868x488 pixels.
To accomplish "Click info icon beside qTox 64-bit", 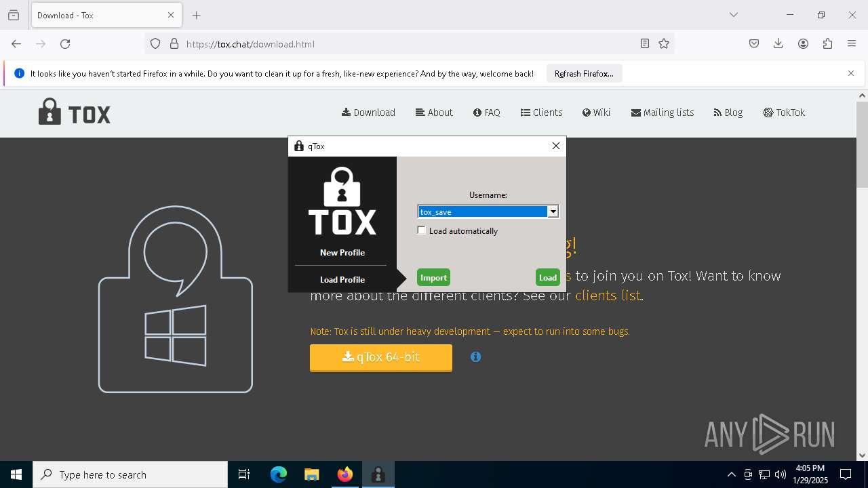I will (476, 357).
